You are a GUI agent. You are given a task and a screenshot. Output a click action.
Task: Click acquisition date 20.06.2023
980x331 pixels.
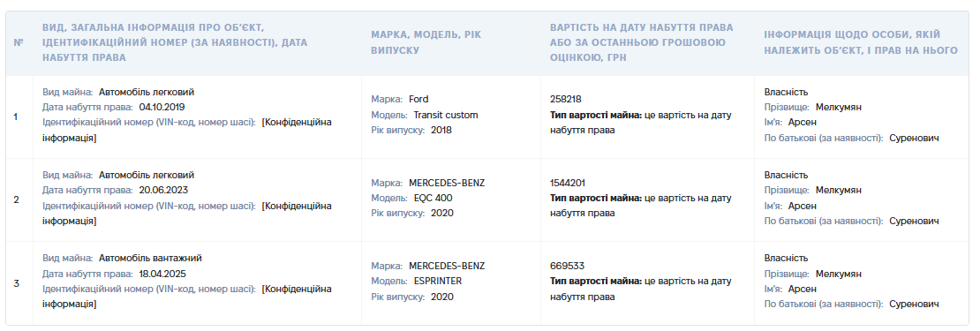click(x=163, y=190)
